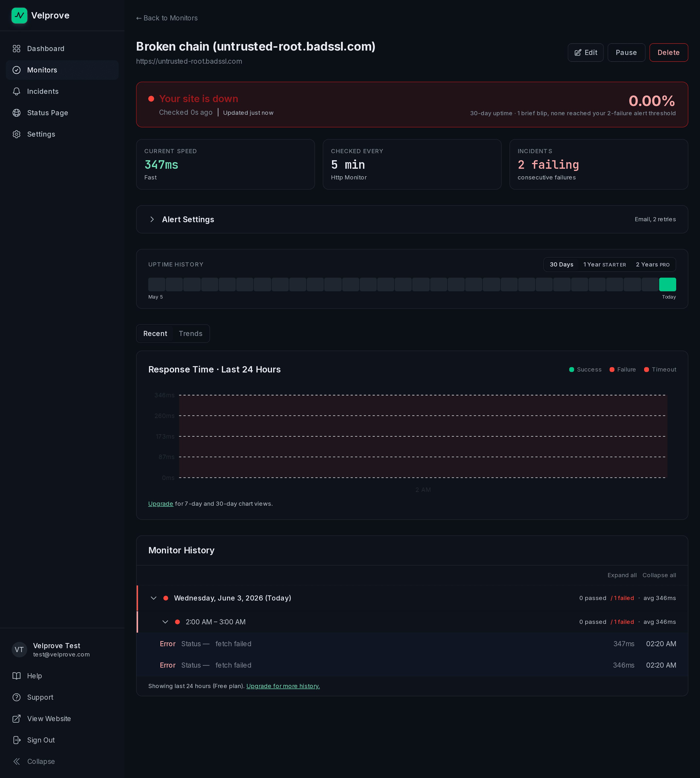Screen dimensions: 700x778
Task: Click red dot beside 2:00 AM – 3:00 AM
Action: (x=177, y=622)
